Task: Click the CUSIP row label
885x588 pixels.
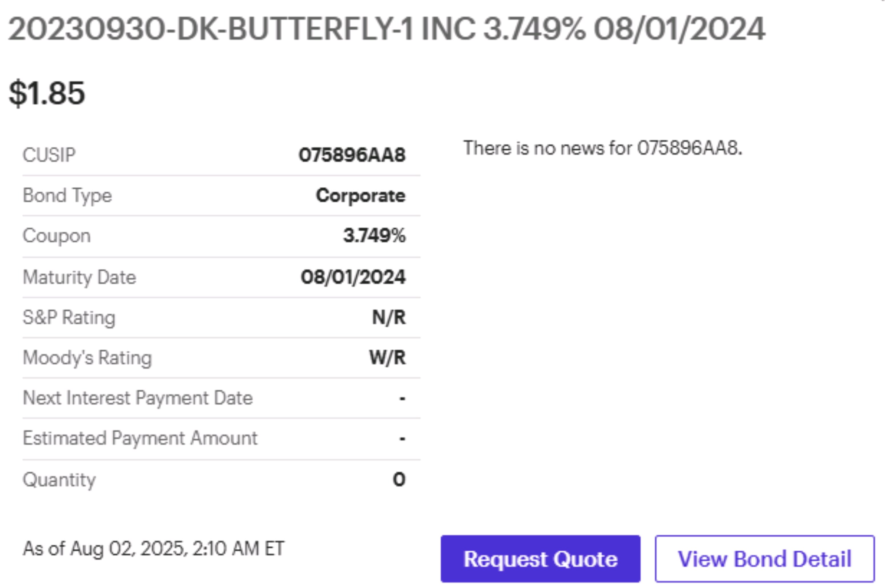Action: coord(49,155)
